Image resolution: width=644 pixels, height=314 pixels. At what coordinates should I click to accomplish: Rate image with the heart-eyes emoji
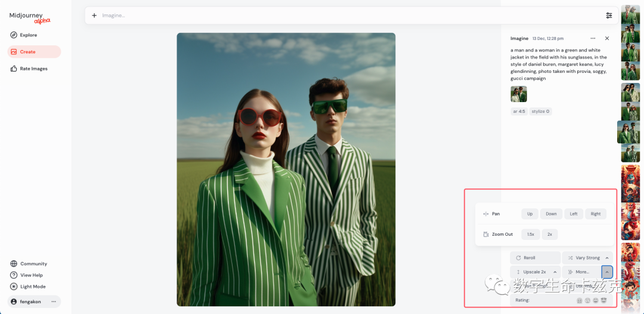point(603,300)
